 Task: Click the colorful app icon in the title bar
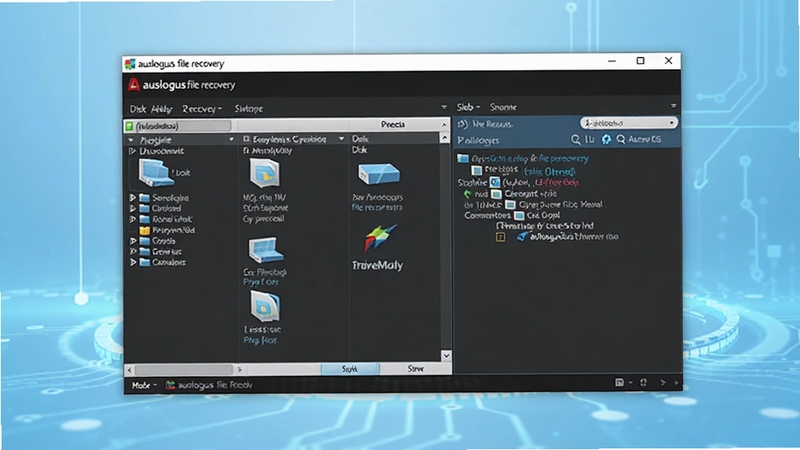(x=130, y=64)
